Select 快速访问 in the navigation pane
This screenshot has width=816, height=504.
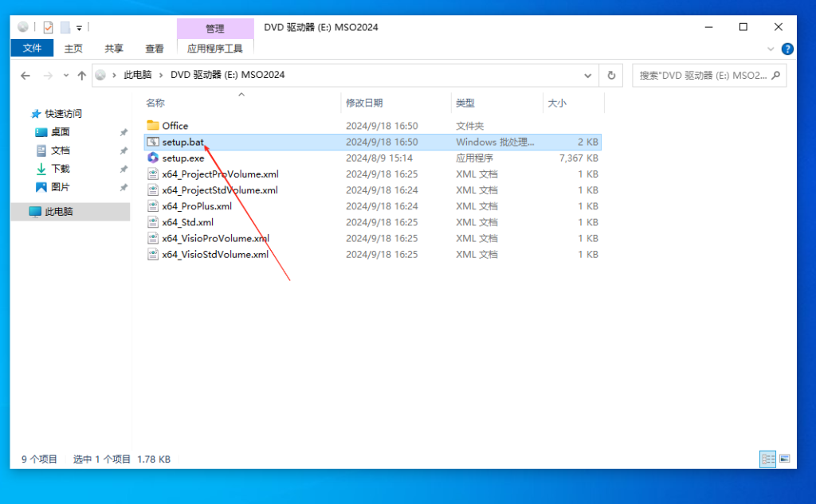[63, 113]
